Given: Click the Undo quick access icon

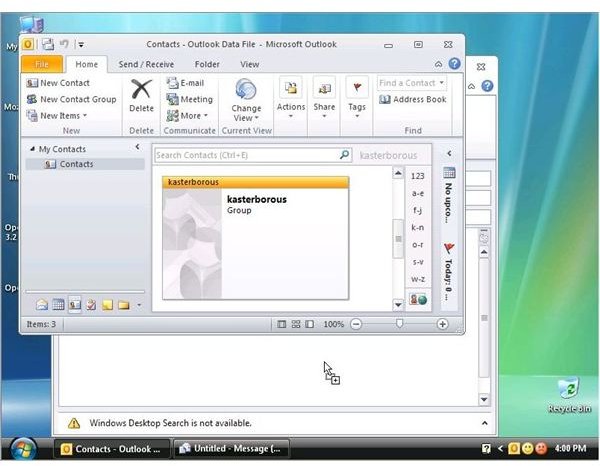Looking at the screenshot, I should (x=64, y=44).
